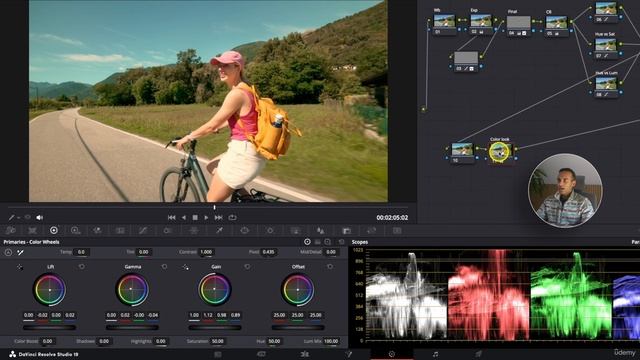Image resolution: width=640 pixels, height=360 pixels.
Task: Click the Lift color wheel center
Action: click(49, 289)
